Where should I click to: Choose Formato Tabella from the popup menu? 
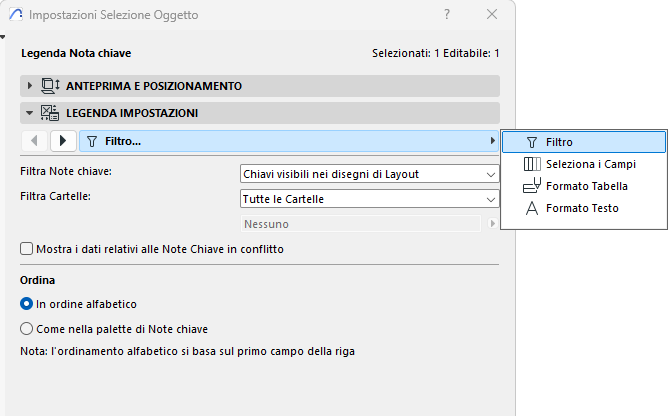(x=587, y=186)
